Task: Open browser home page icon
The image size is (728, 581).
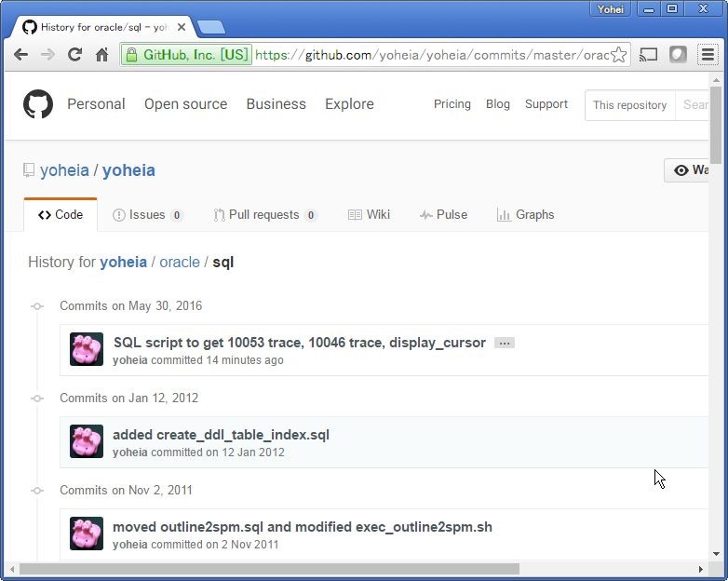Action: [102, 55]
